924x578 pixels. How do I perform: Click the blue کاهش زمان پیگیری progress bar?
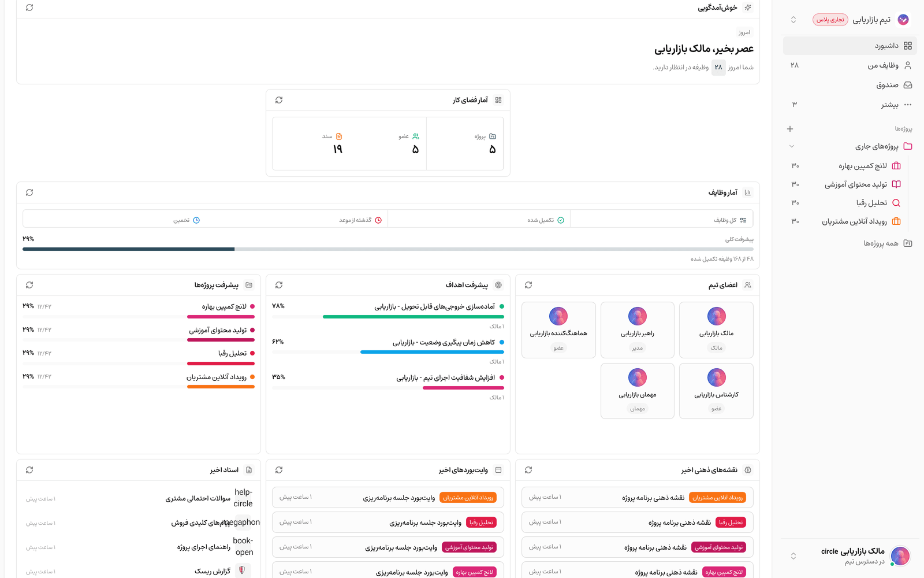click(x=388, y=352)
